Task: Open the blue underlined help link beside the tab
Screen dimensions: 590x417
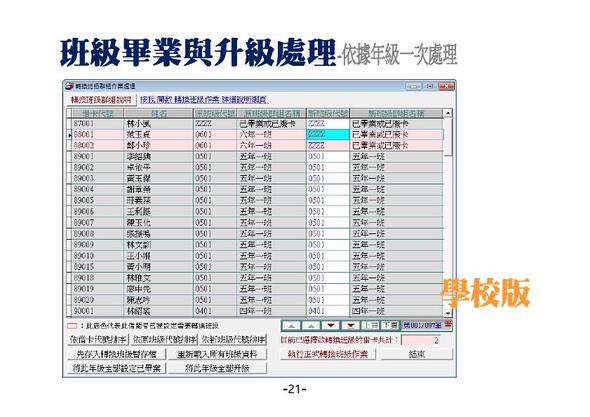Action: click(204, 100)
